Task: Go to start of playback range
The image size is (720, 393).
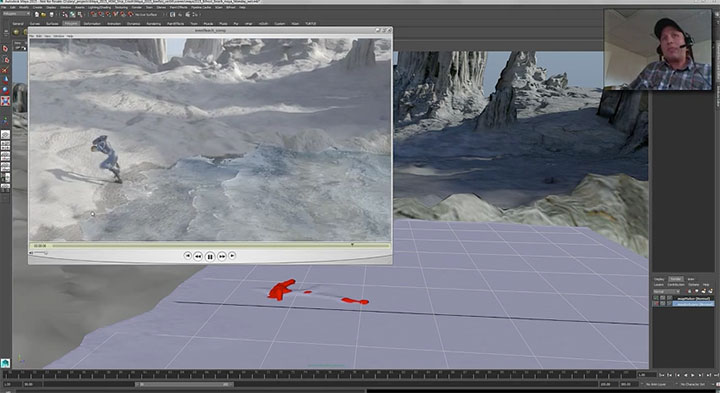Action: coord(661,375)
